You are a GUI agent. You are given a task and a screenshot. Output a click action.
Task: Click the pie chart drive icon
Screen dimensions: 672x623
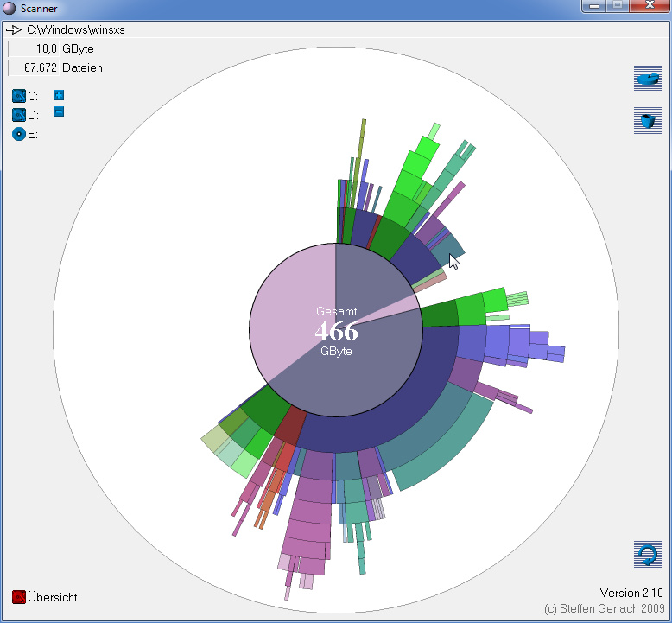click(647, 78)
